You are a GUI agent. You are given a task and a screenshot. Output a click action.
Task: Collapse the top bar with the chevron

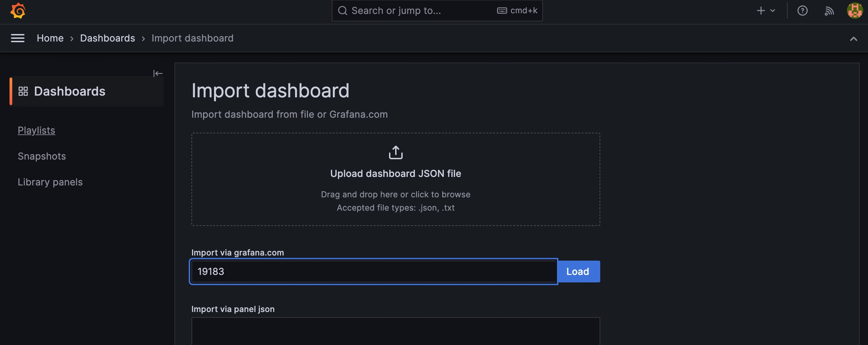pyautogui.click(x=853, y=39)
